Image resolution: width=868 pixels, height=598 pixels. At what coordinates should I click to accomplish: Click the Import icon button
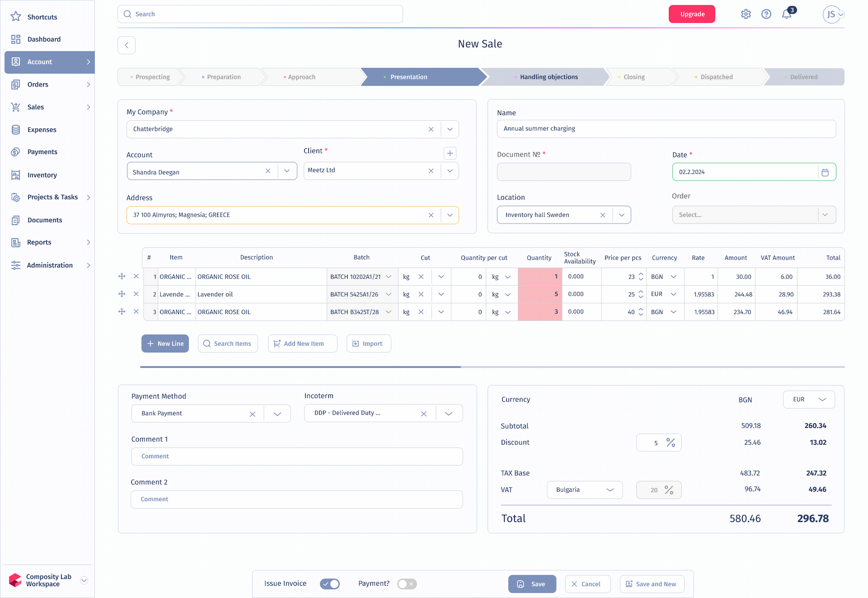tap(355, 343)
